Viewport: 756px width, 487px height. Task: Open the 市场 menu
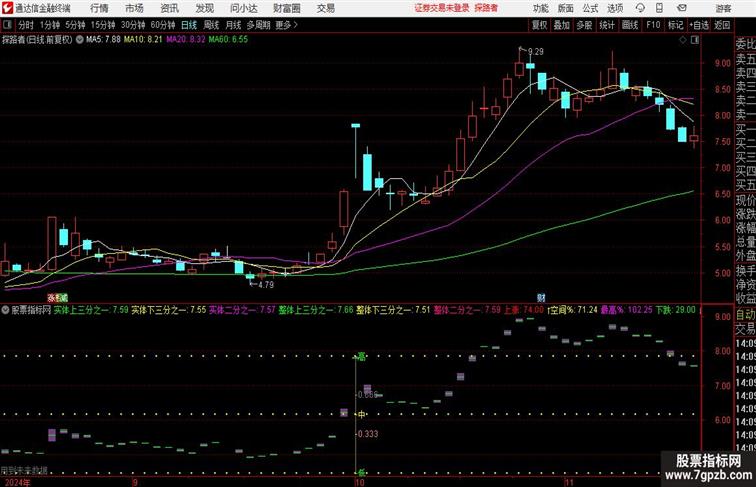(x=134, y=8)
